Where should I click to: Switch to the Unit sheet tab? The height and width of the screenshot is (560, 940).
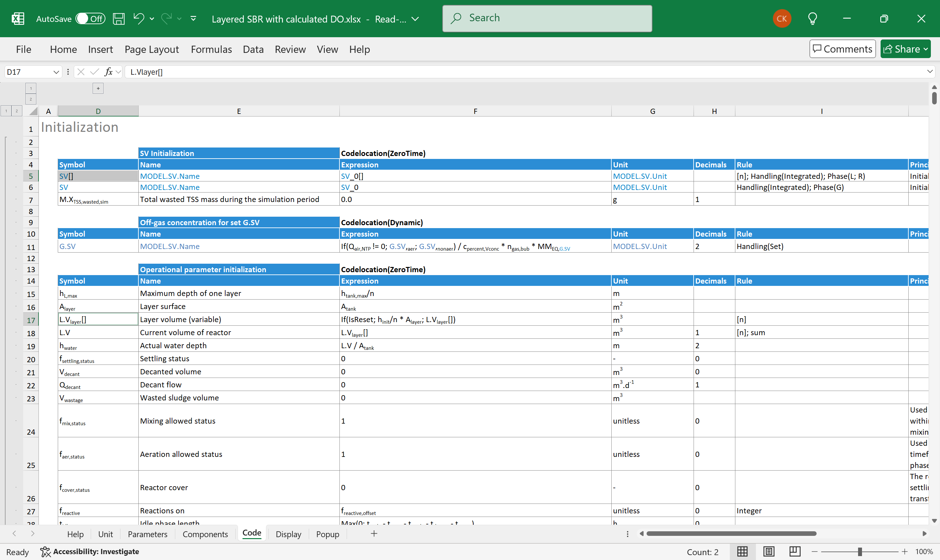[x=105, y=534]
